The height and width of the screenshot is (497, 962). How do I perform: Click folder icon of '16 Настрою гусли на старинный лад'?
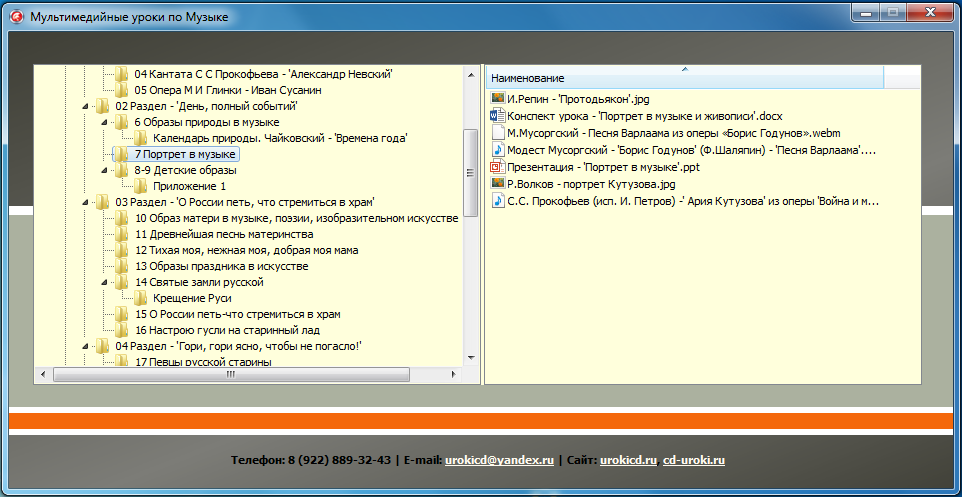tap(121, 330)
